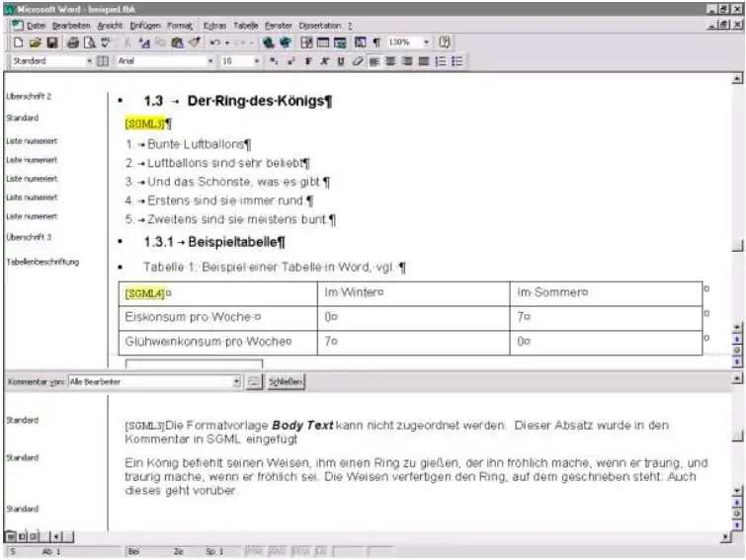Viewport: 746px width, 560px height.
Task: Click the Format Painter brush icon
Action: tap(194, 43)
